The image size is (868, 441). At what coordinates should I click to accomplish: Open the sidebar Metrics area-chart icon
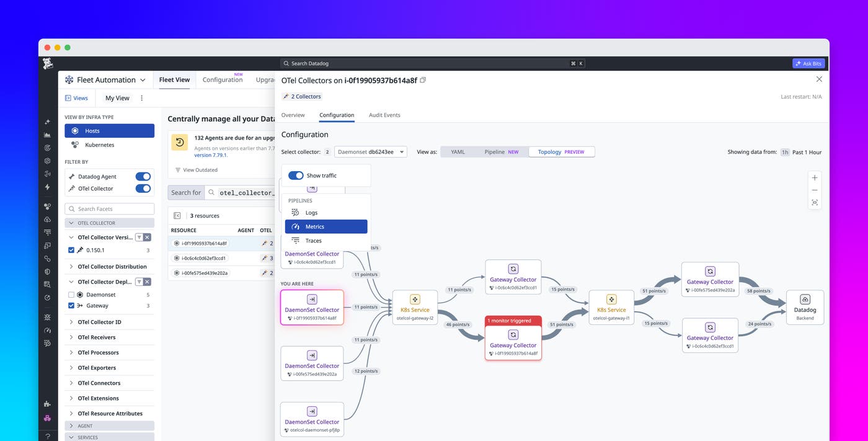pos(48,135)
